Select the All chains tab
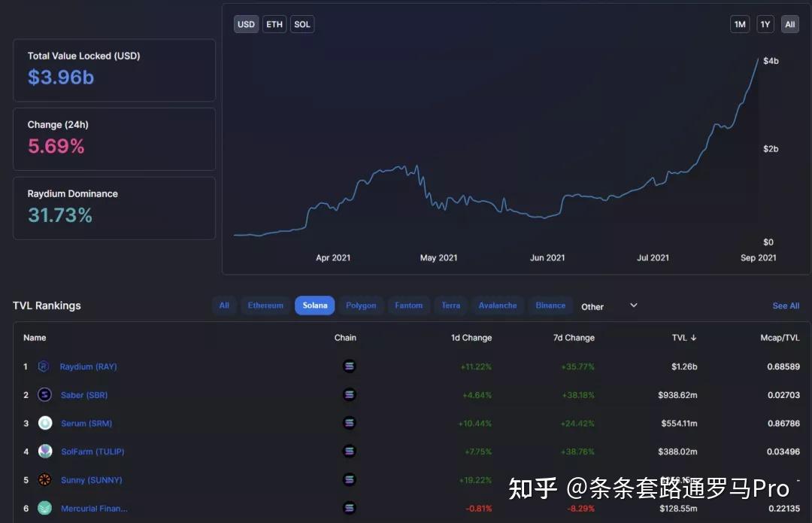 pyautogui.click(x=224, y=306)
